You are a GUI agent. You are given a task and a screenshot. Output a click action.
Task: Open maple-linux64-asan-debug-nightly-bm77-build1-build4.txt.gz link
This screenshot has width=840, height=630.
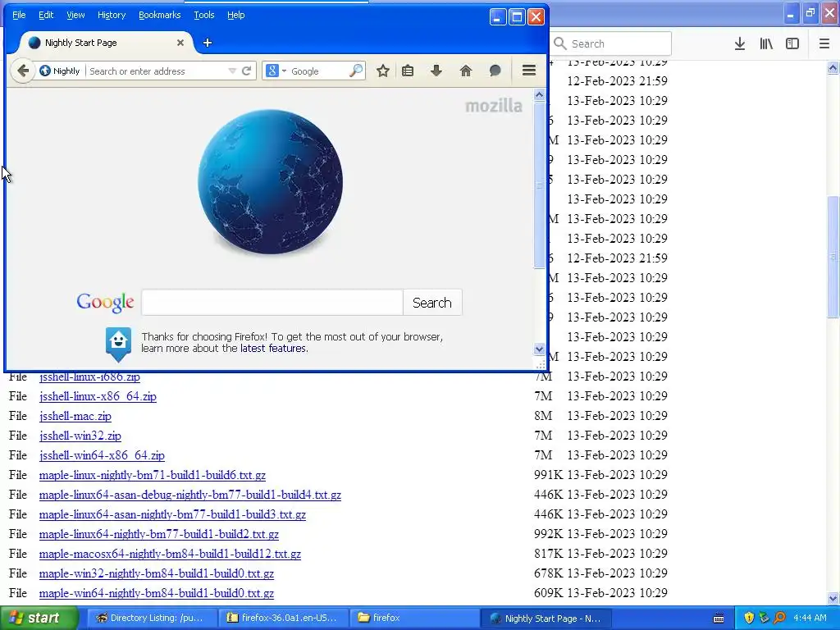coord(190,495)
